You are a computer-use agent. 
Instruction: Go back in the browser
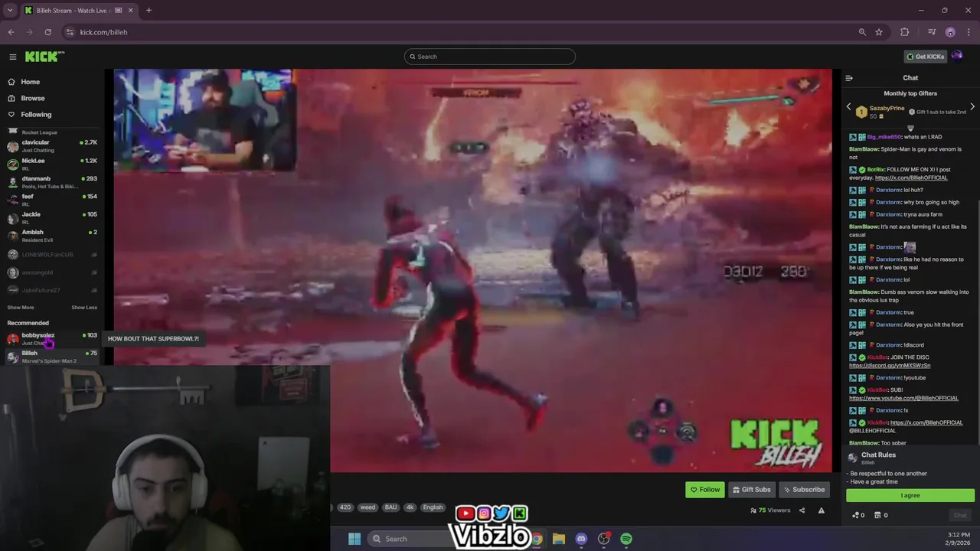coord(11,32)
